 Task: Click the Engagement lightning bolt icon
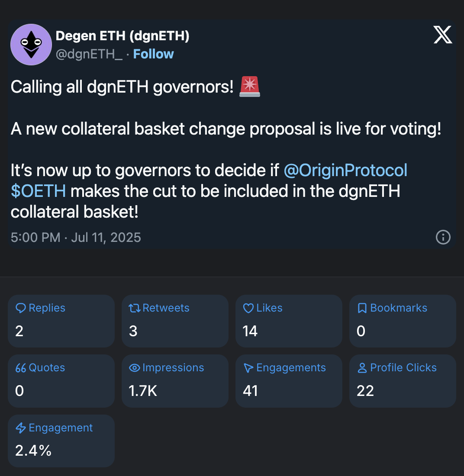click(20, 428)
